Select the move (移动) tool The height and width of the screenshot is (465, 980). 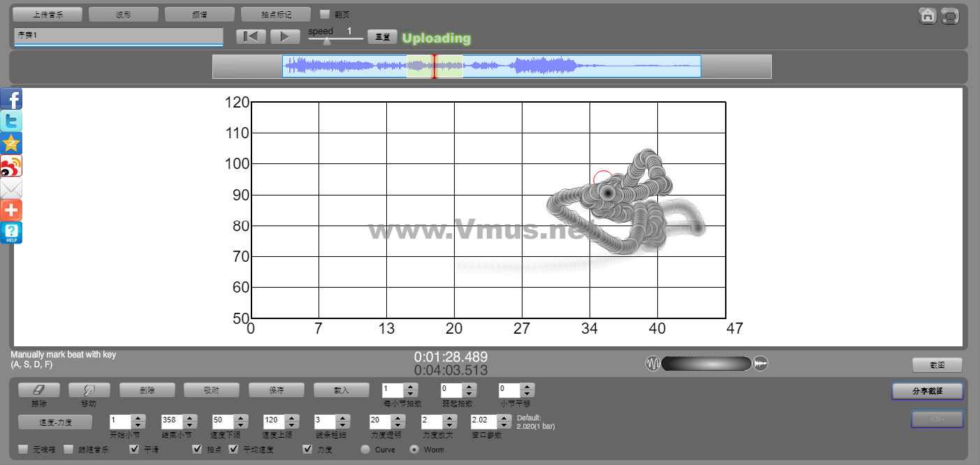(x=89, y=390)
